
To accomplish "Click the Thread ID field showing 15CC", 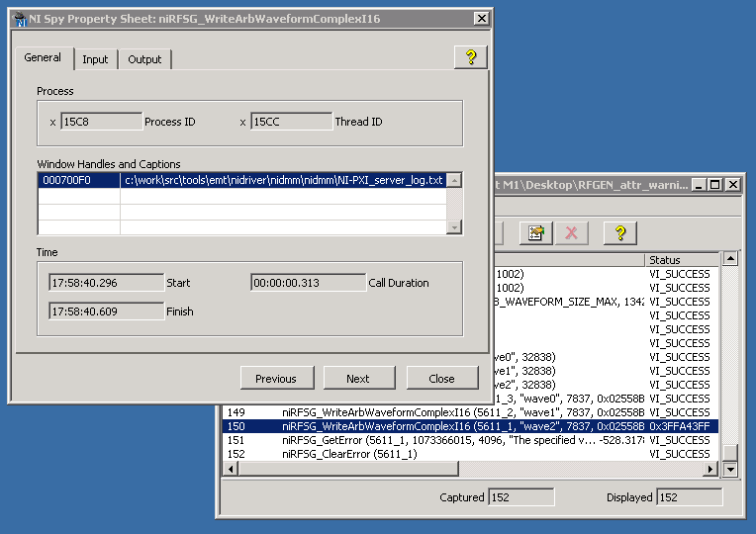I will click(x=291, y=122).
